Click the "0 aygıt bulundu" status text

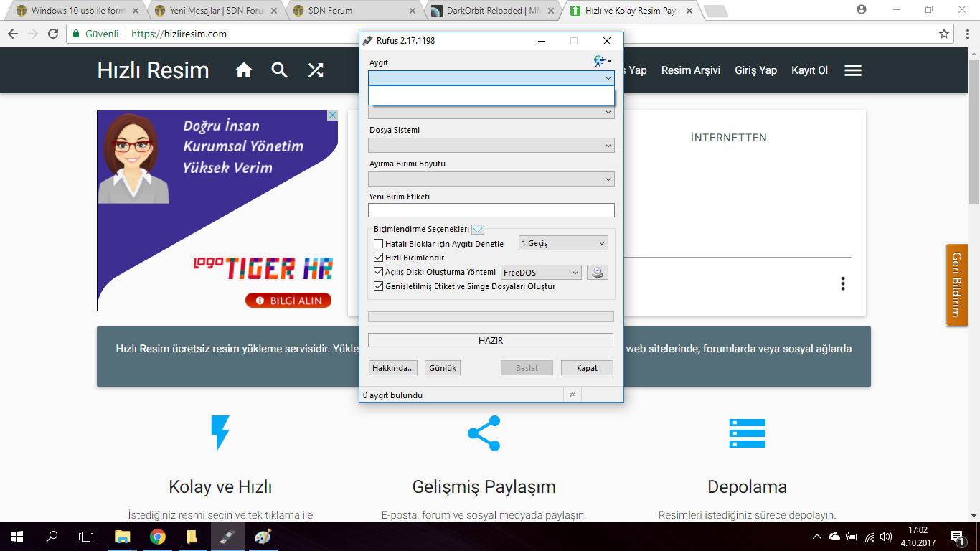tap(392, 395)
